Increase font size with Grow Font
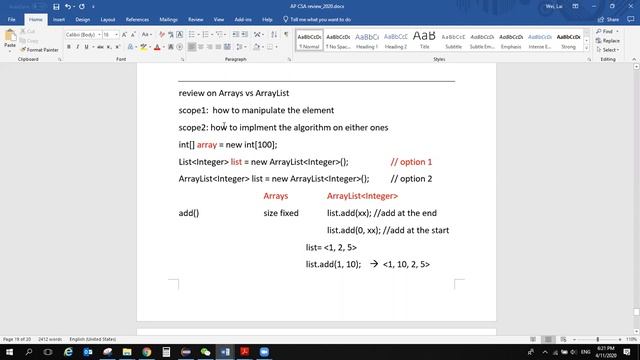640x360 pixels. point(124,35)
